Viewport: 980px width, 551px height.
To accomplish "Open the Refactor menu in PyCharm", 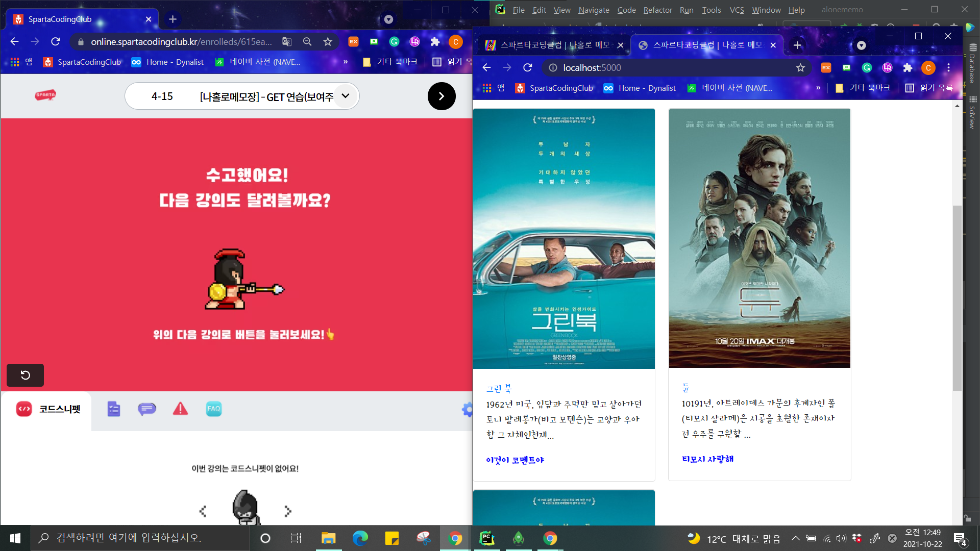I will (657, 10).
